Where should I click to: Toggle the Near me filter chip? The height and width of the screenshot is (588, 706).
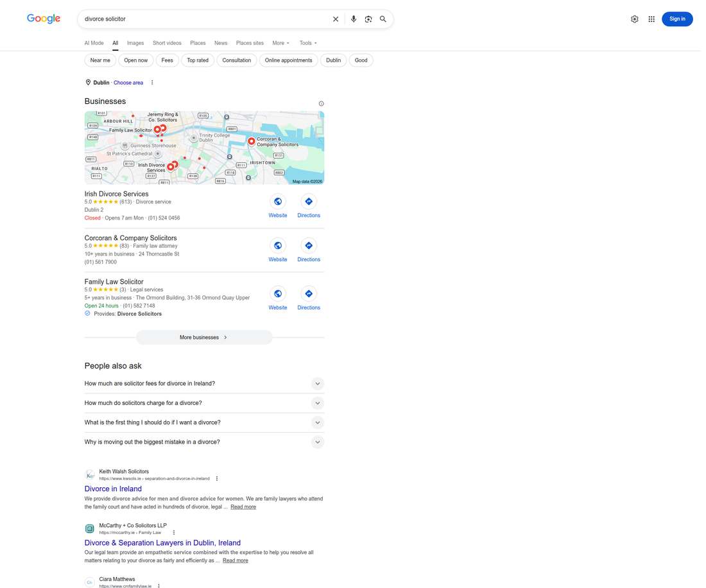[100, 60]
